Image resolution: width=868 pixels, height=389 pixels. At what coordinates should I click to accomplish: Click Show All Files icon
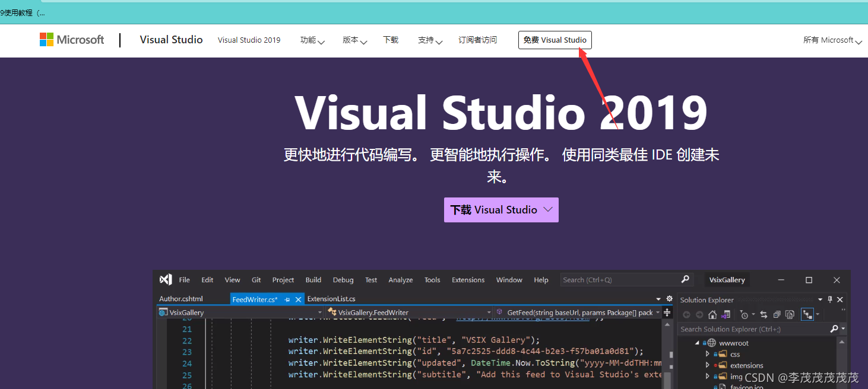point(790,315)
